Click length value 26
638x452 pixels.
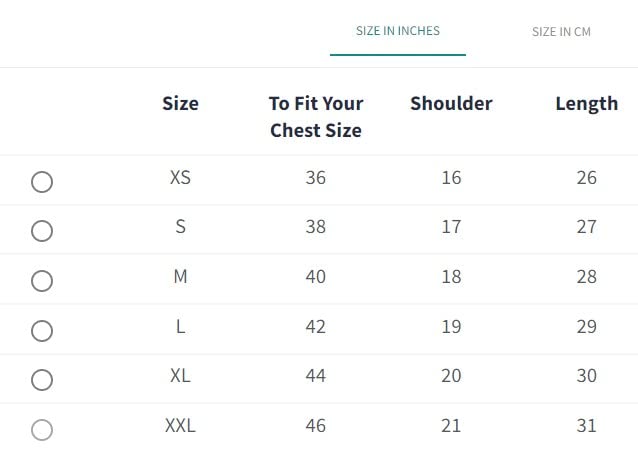click(x=586, y=178)
